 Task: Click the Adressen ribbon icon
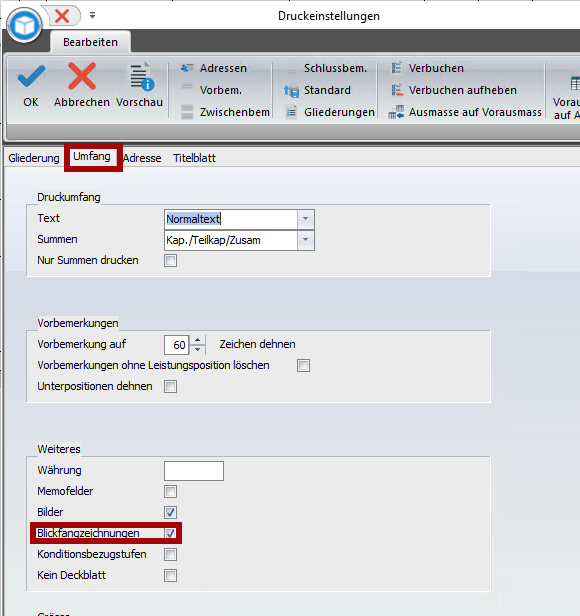(x=187, y=68)
